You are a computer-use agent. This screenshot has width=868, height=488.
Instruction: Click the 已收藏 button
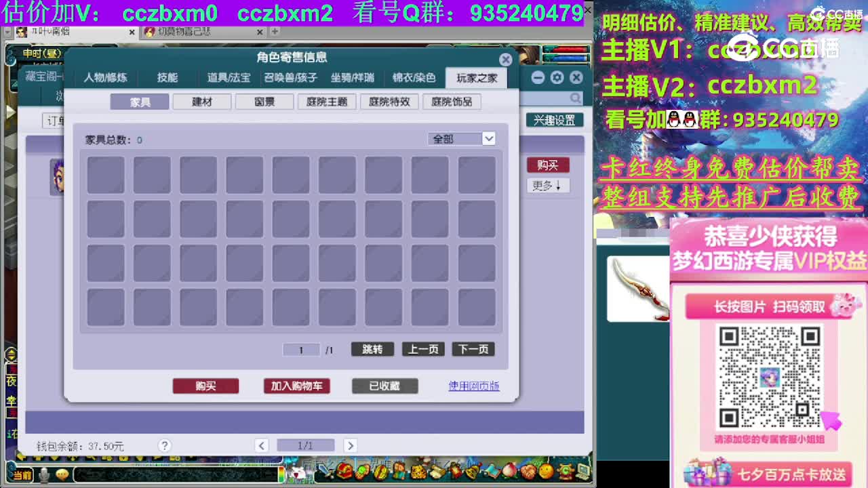(x=384, y=386)
